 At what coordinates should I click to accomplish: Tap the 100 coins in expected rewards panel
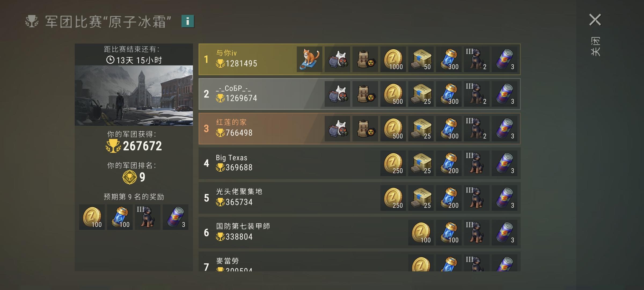click(92, 217)
